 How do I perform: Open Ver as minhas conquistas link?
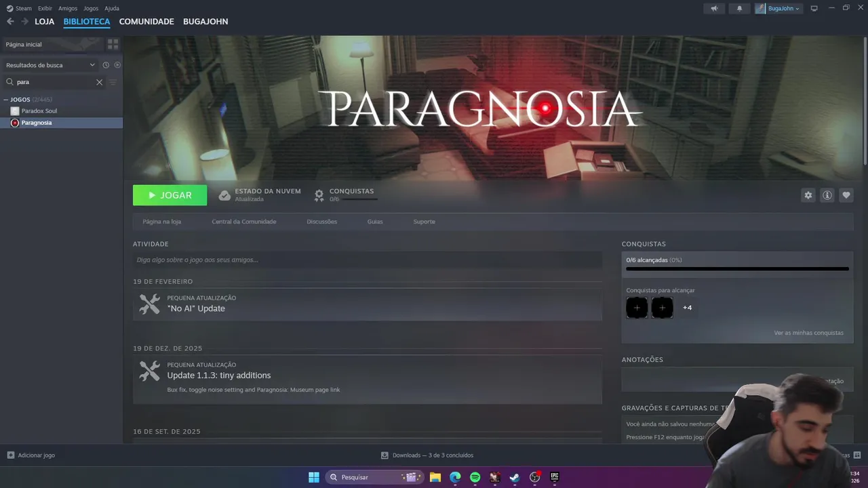808,333
